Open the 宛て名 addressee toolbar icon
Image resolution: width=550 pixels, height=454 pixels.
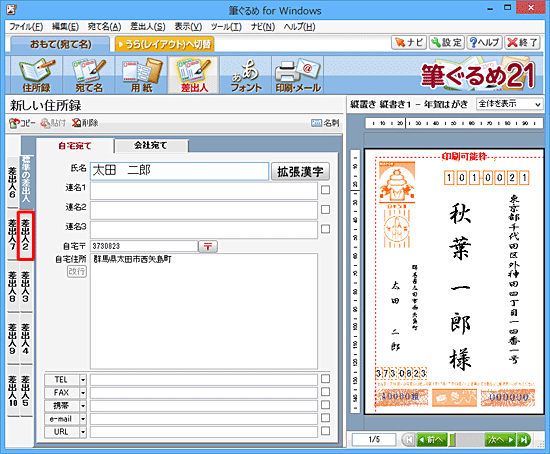(x=89, y=75)
